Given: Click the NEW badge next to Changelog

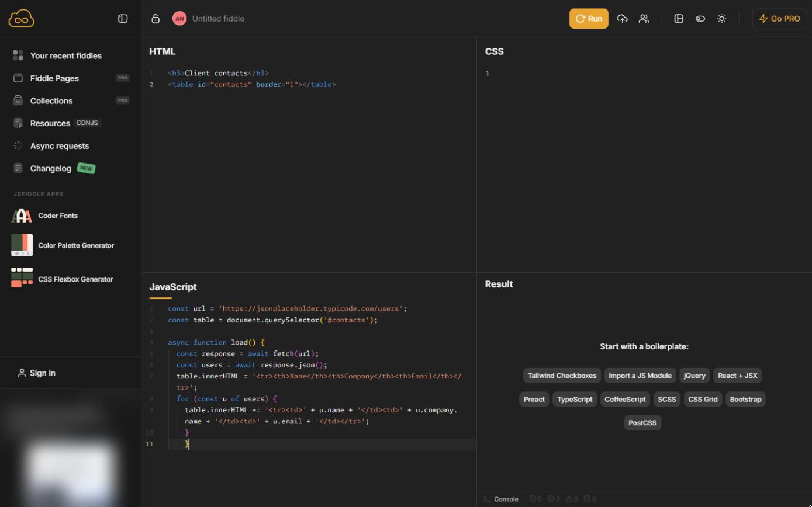Looking at the screenshot, I should pos(86,168).
